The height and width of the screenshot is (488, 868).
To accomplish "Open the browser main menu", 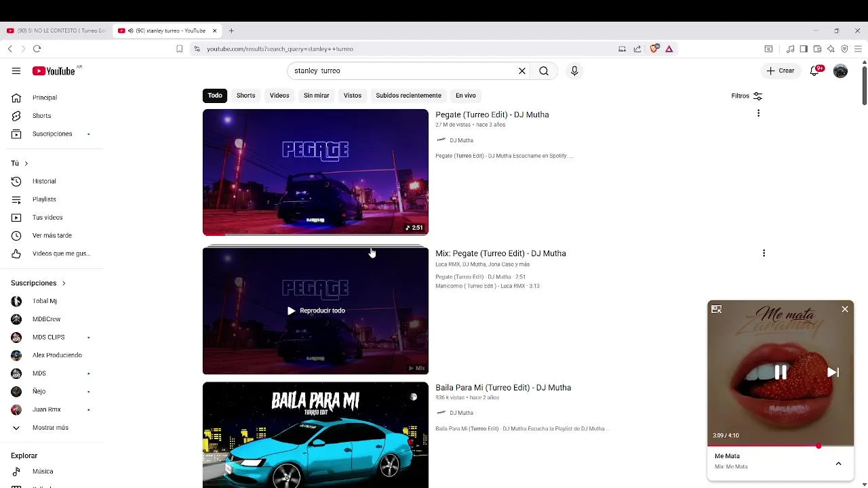I will point(858,49).
